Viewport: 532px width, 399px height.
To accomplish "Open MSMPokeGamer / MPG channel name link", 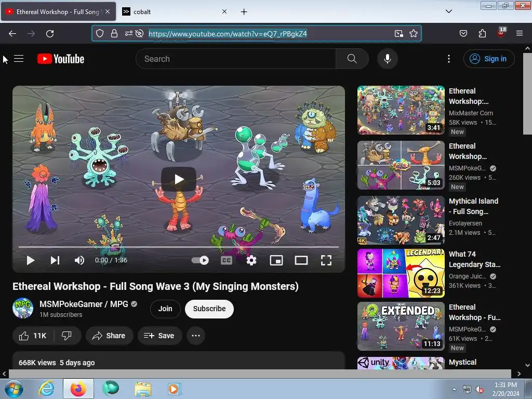I will (x=84, y=304).
